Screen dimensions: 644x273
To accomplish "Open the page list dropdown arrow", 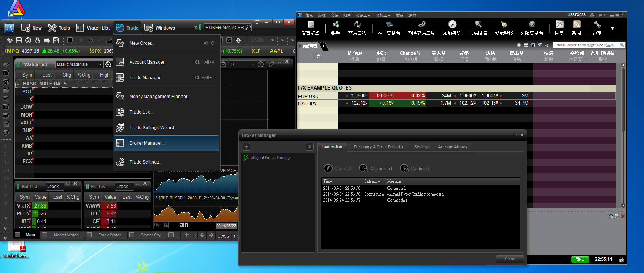I will click(195, 235).
